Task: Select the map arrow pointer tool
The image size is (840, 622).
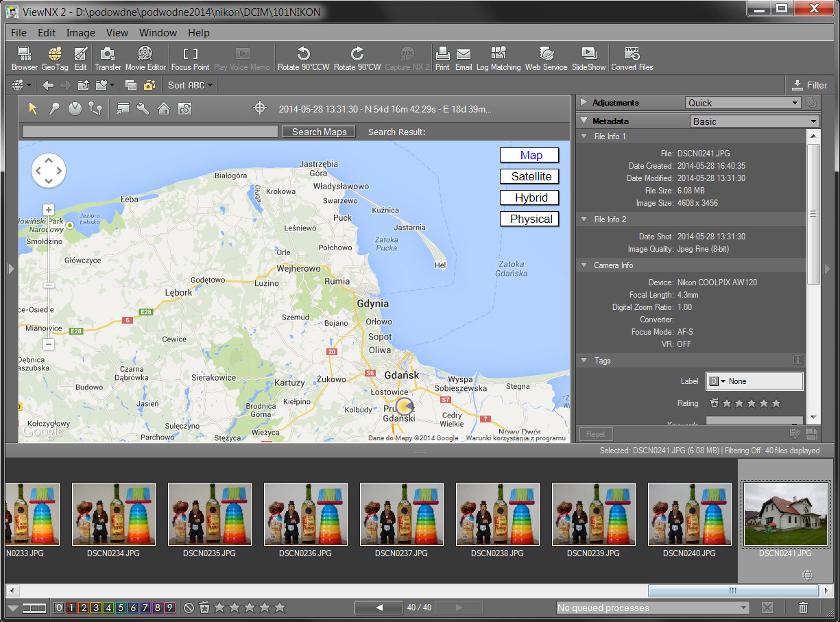Action: click(33, 108)
